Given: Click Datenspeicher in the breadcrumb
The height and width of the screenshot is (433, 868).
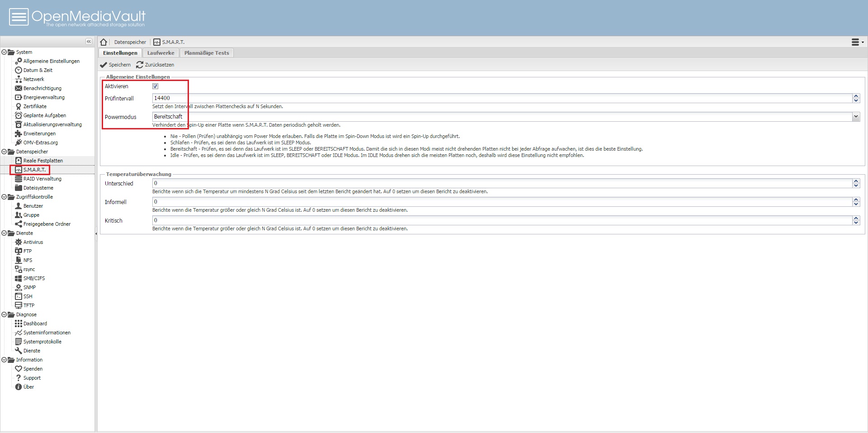Looking at the screenshot, I should tap(130, 42).
